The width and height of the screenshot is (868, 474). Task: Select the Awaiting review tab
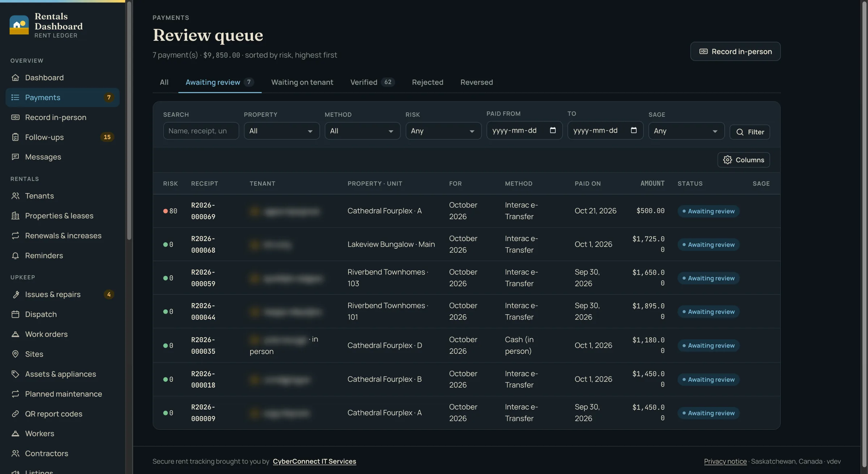pos(220,82)
